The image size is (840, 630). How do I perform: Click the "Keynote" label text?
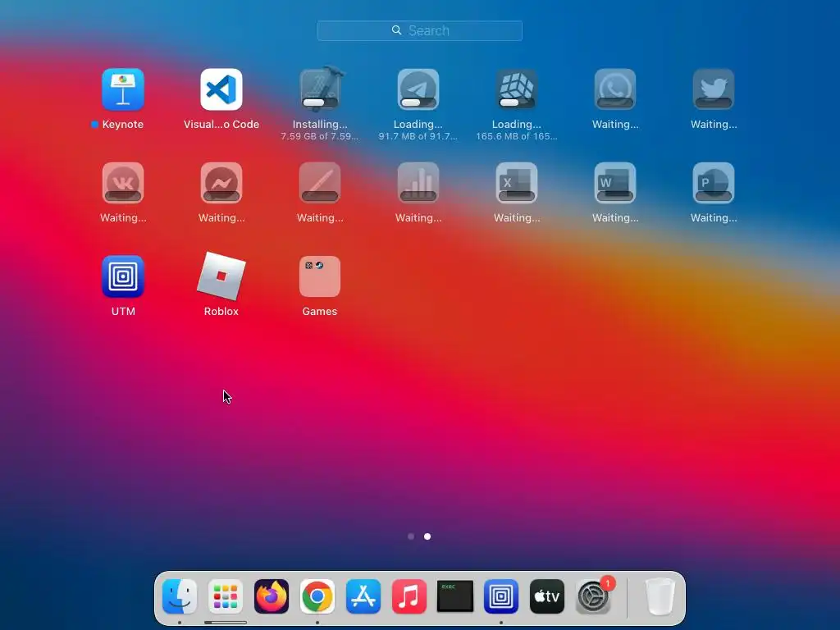pyautogui.click(x=123, y=125)
